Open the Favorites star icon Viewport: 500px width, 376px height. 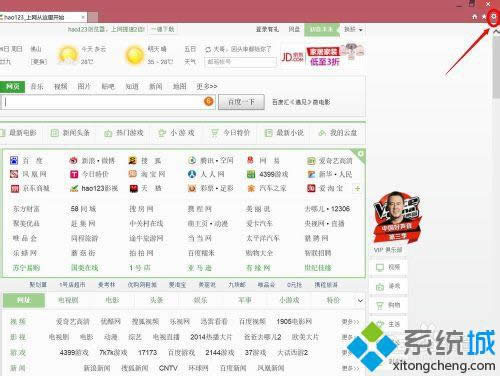(x=484, y=17)
